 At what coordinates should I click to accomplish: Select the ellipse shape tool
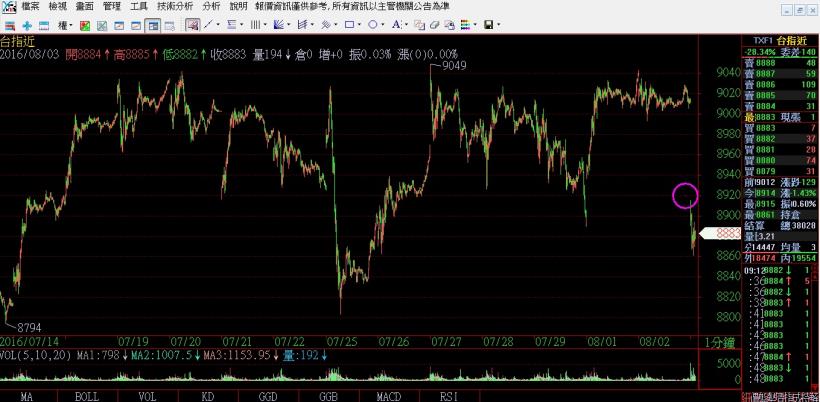click(373, 24)
